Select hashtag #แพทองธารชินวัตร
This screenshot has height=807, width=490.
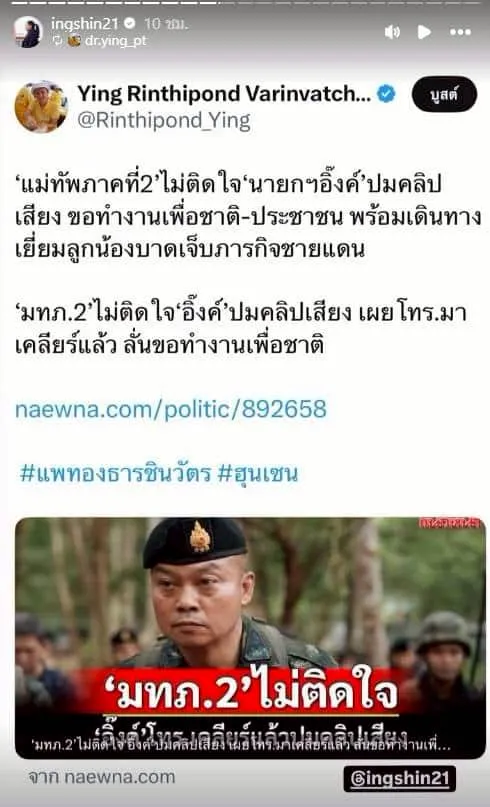[x=115, y=473]
